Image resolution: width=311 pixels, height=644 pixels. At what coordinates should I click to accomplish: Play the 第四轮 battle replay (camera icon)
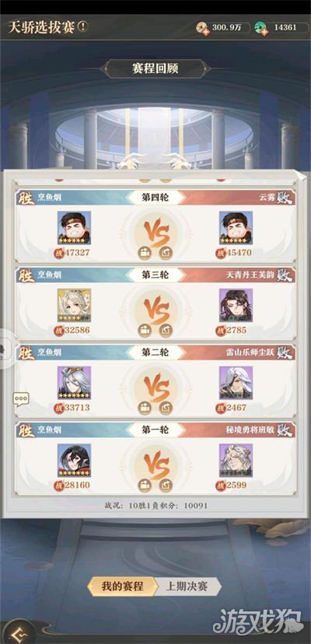tap(145, 253)
